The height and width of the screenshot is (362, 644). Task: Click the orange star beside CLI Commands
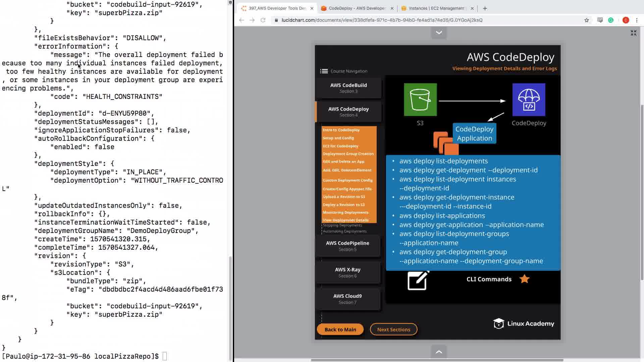tap(524, 279)
